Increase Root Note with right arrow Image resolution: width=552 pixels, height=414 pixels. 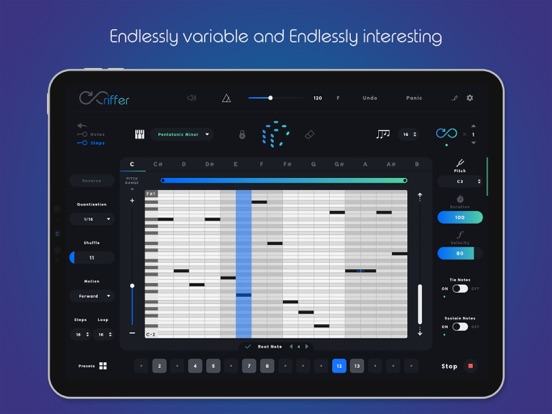(x=307, y=347)
